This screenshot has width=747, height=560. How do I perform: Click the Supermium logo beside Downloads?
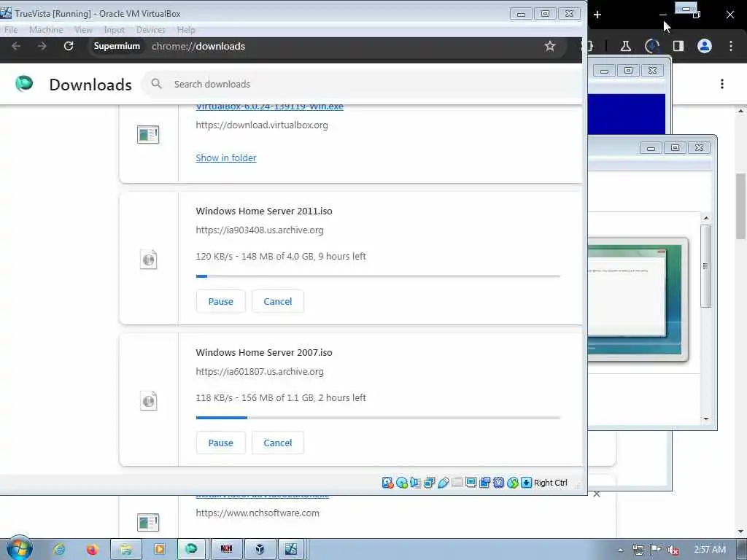click(x=24, y=83)
